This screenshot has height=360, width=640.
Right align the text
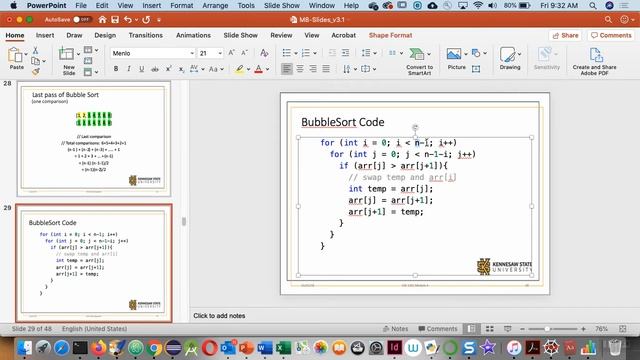click(313, 69)
